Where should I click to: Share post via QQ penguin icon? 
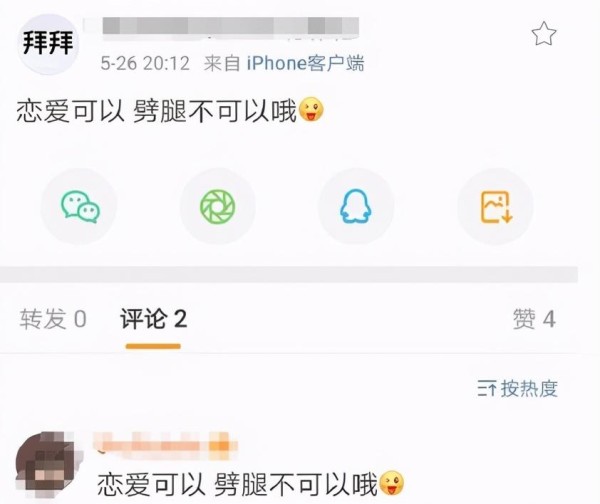(x=355, y=206)
